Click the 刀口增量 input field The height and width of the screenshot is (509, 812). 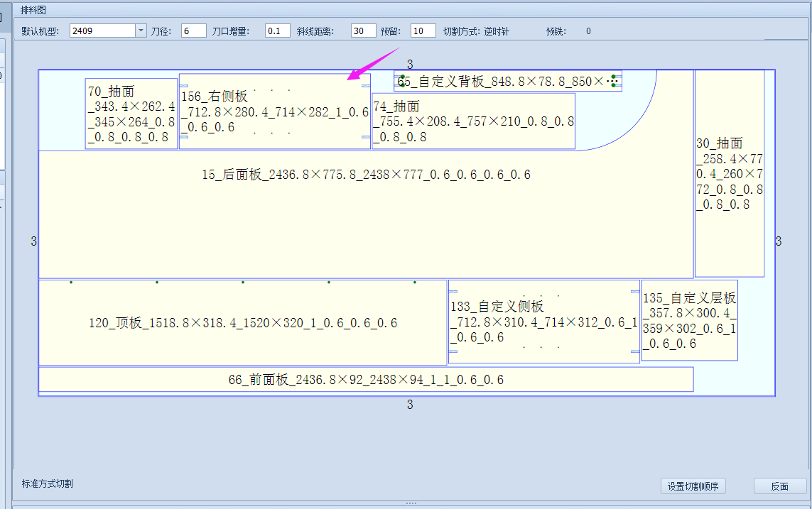(278, 31)
